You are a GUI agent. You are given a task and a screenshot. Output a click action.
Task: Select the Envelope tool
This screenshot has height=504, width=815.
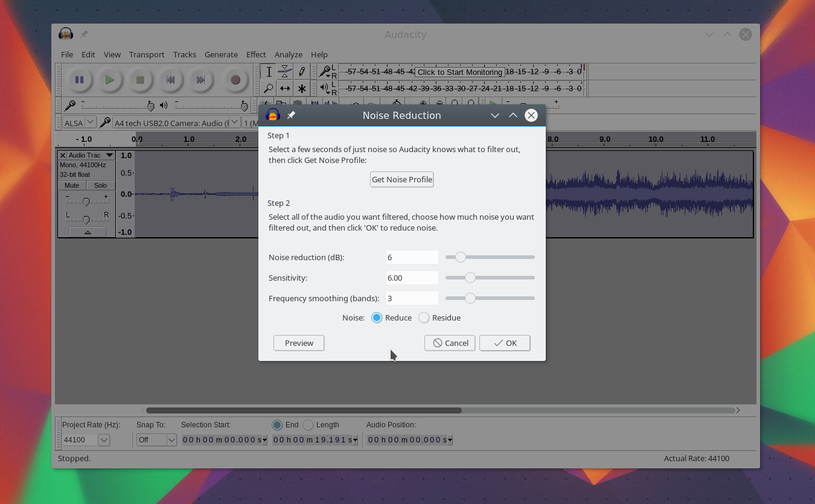[284, 71]
